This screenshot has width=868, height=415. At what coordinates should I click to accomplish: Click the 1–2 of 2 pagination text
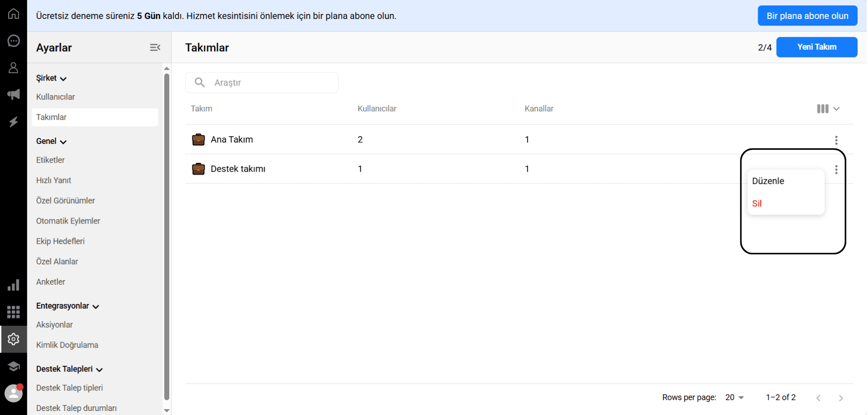(781, 397)
